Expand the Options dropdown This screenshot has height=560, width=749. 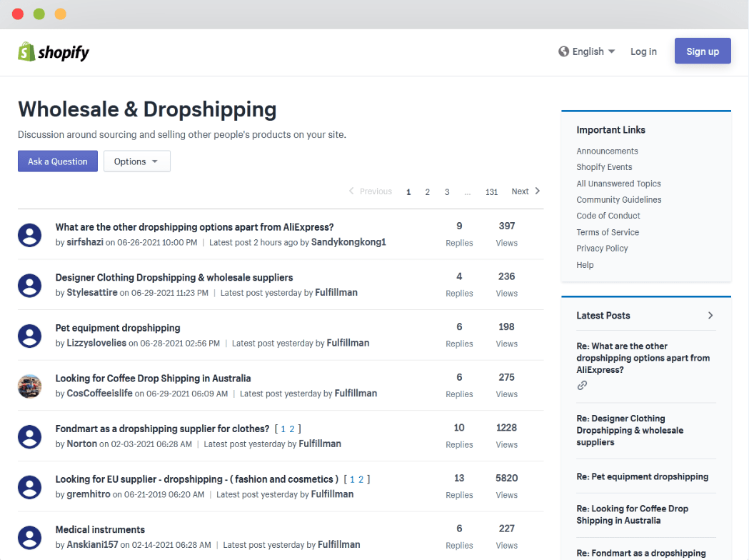coord(136,161)
